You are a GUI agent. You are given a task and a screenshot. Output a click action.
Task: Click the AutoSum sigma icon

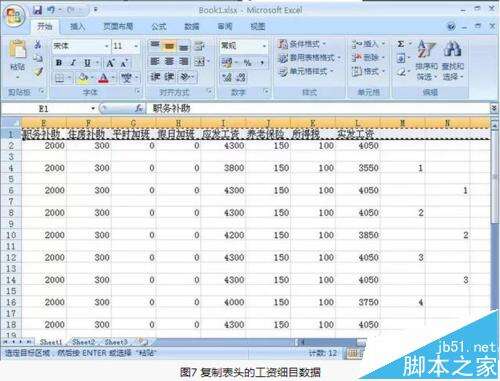click(x=401, y=44)
